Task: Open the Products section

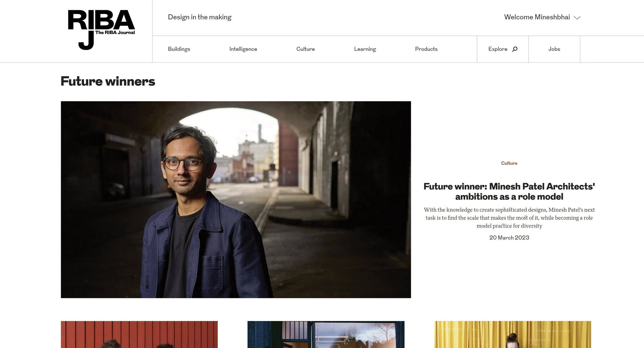Action: pyautogui.click(x=426, y=49)
